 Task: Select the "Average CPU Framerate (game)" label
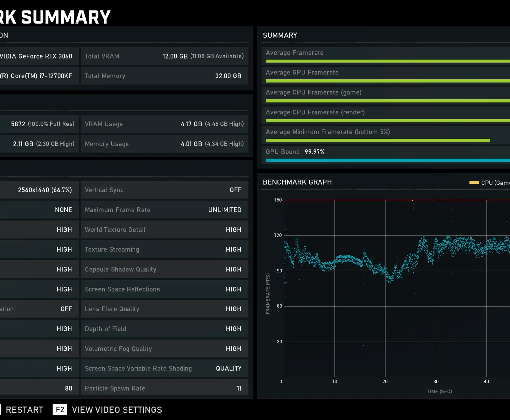[314, 93]
